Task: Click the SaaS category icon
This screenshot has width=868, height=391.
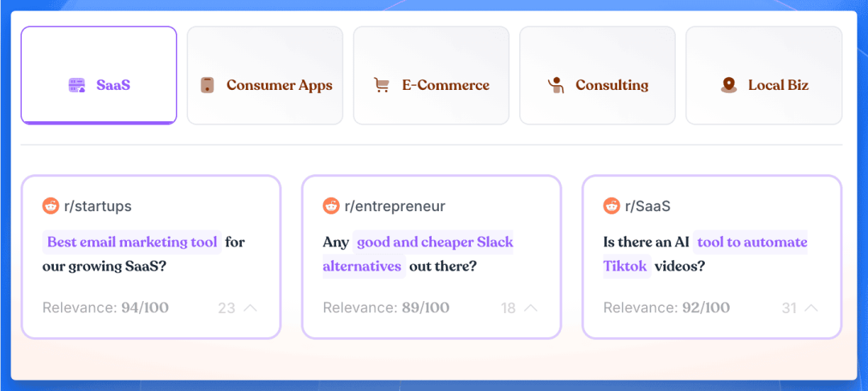Action: 77,85
